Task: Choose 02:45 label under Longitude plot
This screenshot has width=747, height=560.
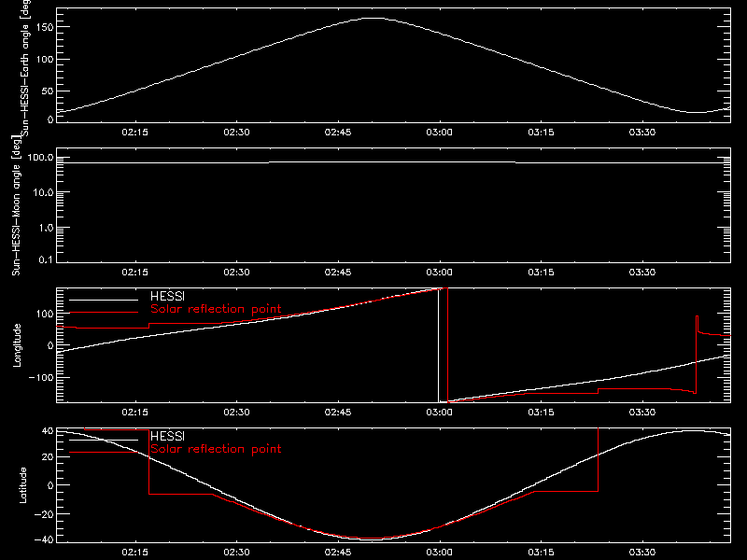Action: coord(338,412)
